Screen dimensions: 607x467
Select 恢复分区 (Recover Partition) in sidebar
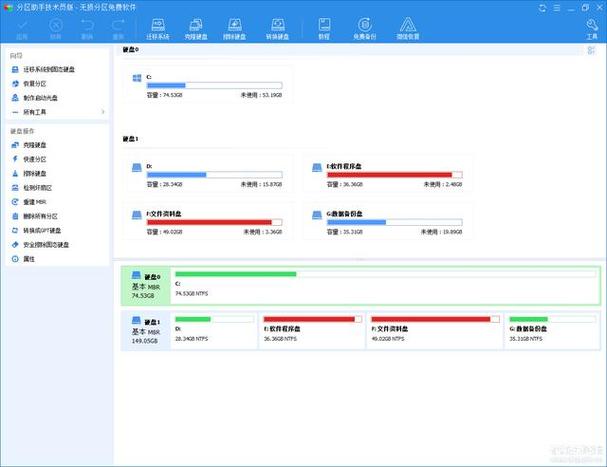pyautogui.click(x=29, y=84)
